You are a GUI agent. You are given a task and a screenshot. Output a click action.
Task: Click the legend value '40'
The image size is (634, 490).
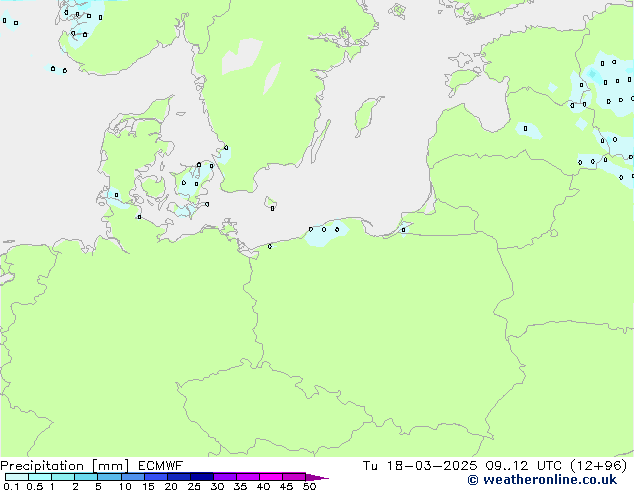pos(263,486)
